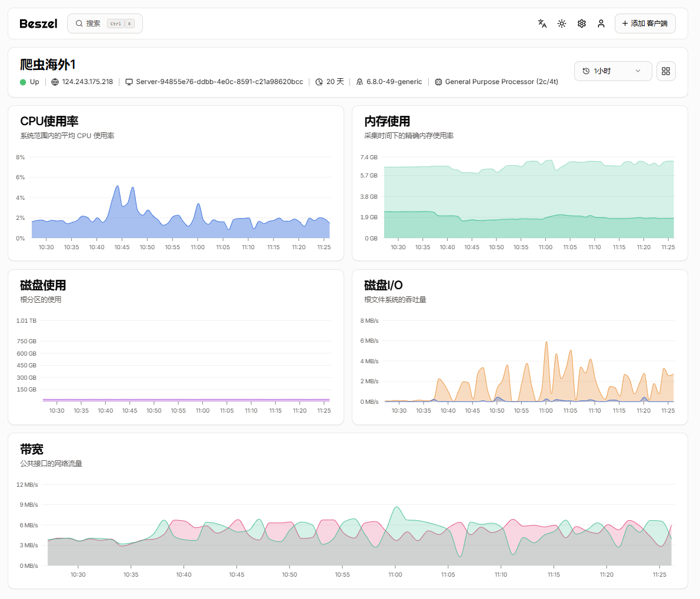This screenshot has height=599, width=700.
Task: Select General Purpose Processor (2c/4t) text
Action: click(x=501, y=82)
